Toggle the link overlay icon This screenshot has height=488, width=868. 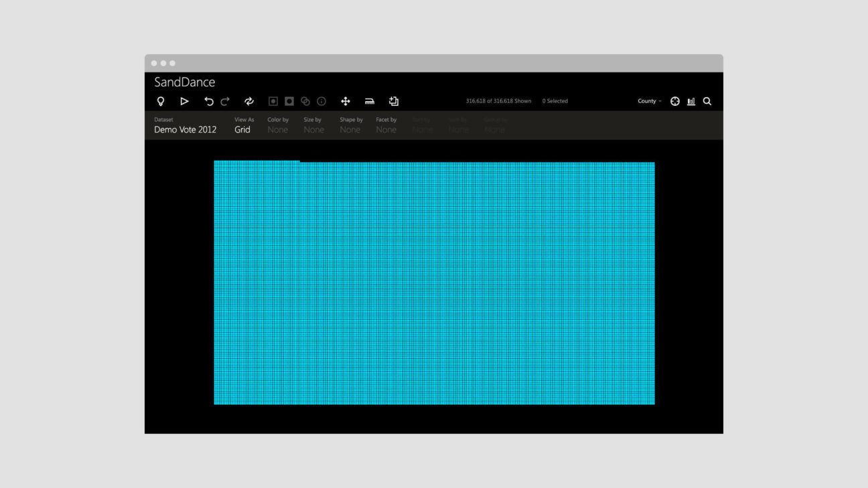305,100
